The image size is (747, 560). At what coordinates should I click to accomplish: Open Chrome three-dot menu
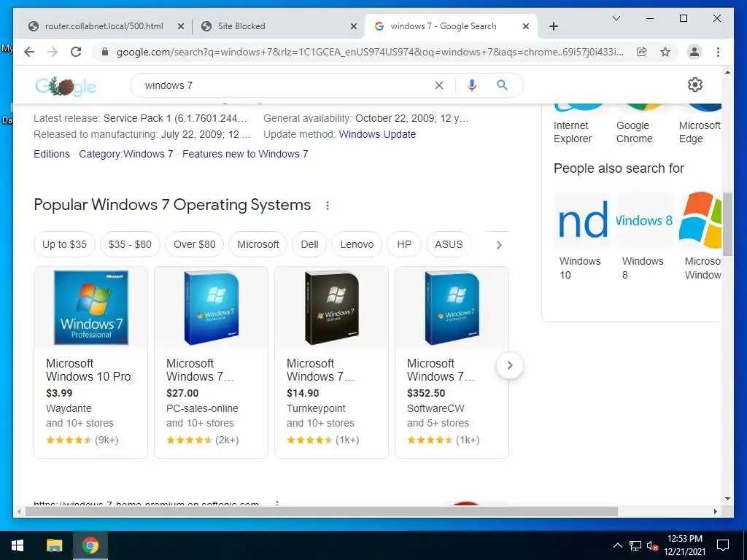718,52
